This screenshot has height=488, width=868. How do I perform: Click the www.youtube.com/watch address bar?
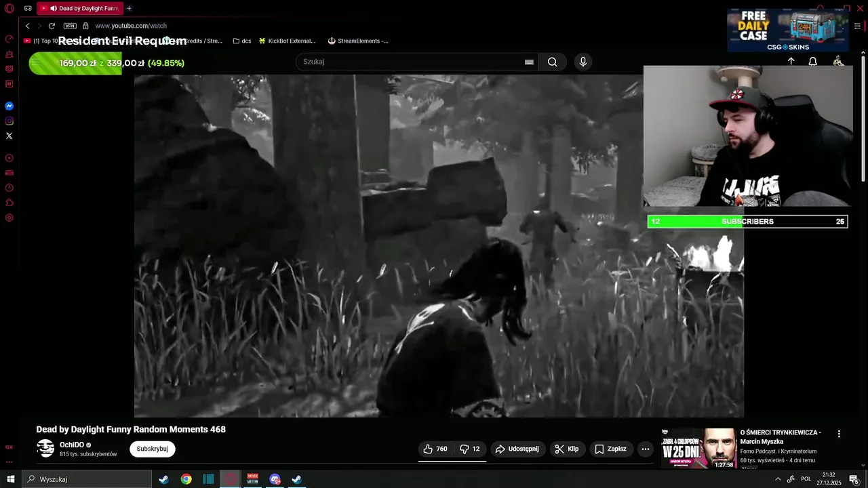pyautogui.click(x=131, y=26)
